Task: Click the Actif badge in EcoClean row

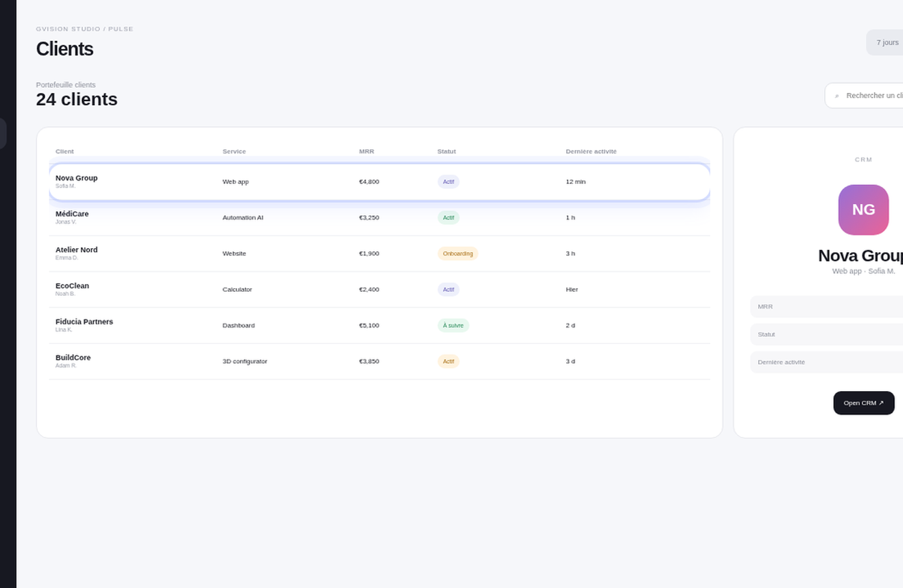Action: 449,289
